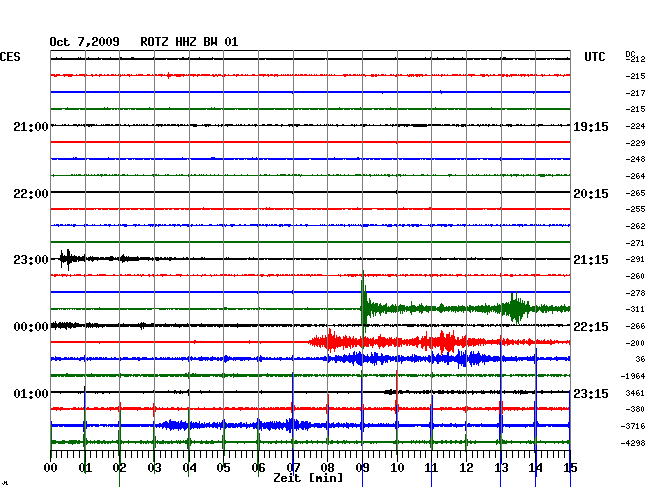Click the DC offset value '-255'

click(635, 209)
